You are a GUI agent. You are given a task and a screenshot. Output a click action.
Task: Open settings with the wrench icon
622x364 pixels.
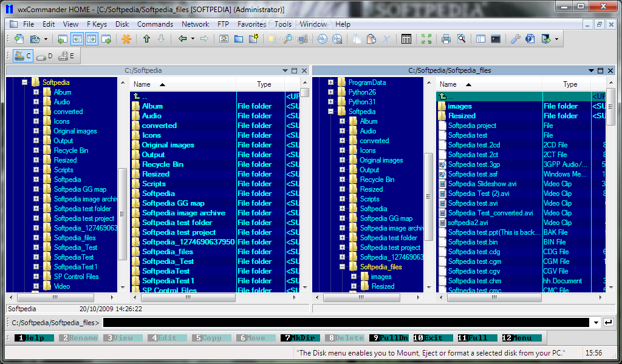[515, 39]
